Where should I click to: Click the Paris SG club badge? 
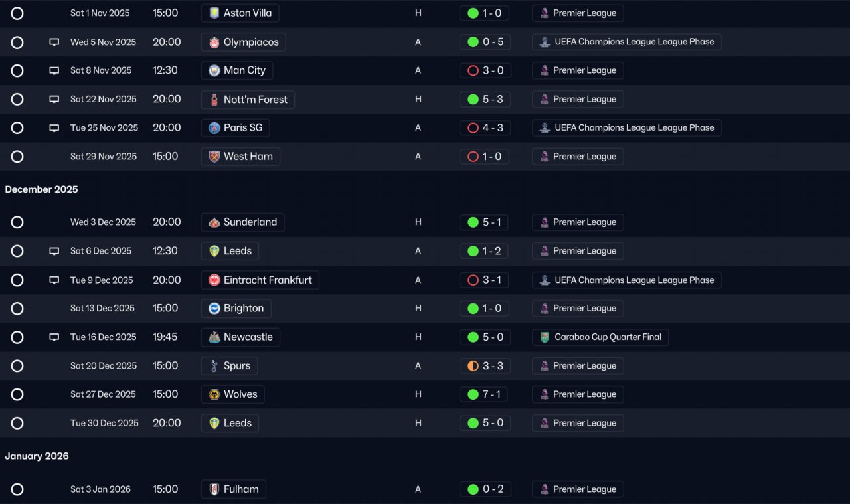pos(214,127)
